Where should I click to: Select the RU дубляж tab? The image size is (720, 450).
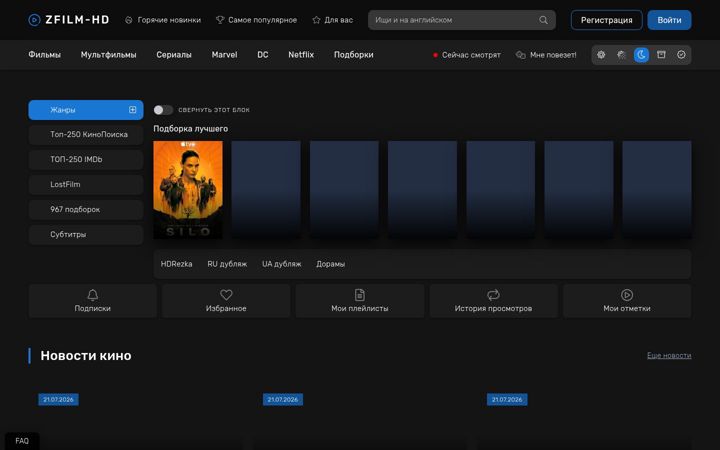click(227, 264)
